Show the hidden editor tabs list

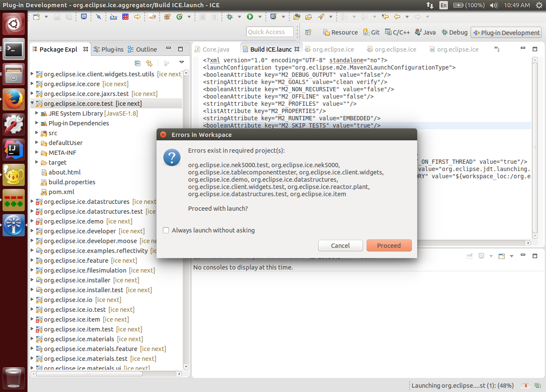497,49
